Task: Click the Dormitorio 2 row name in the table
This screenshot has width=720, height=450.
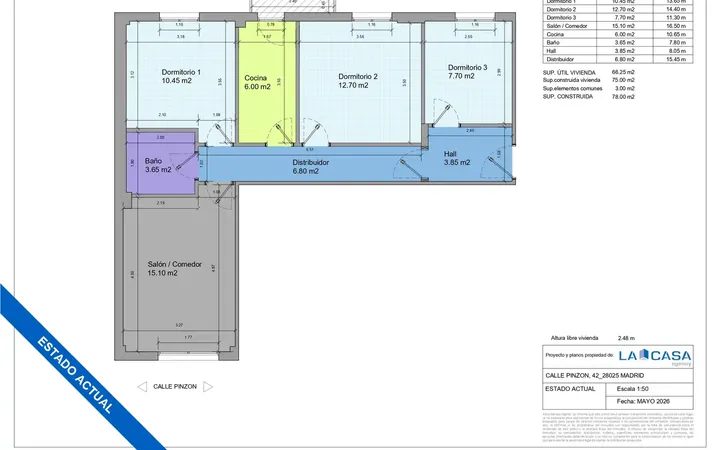Action: tap(561, 9)
